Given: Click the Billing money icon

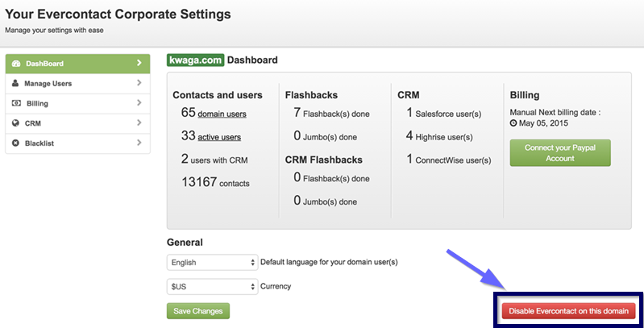Looking at the screenshot, I should click(x=15, y=103).
